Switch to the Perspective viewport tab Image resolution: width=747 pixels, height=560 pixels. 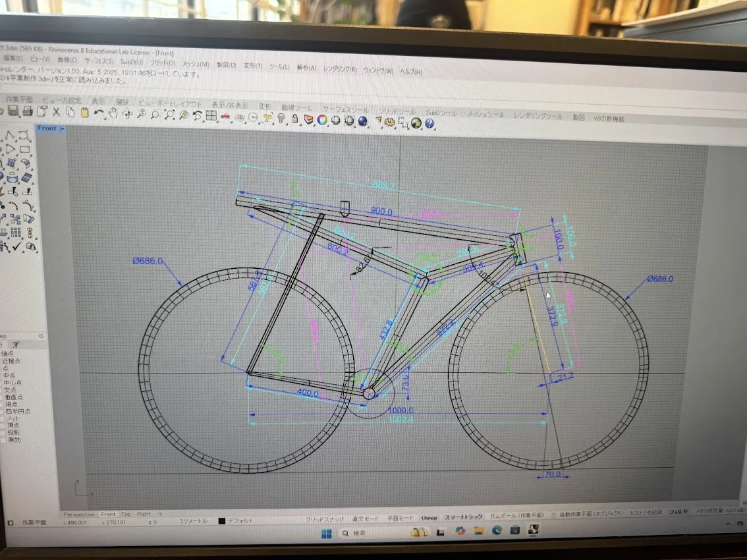(x=78, y=515)
